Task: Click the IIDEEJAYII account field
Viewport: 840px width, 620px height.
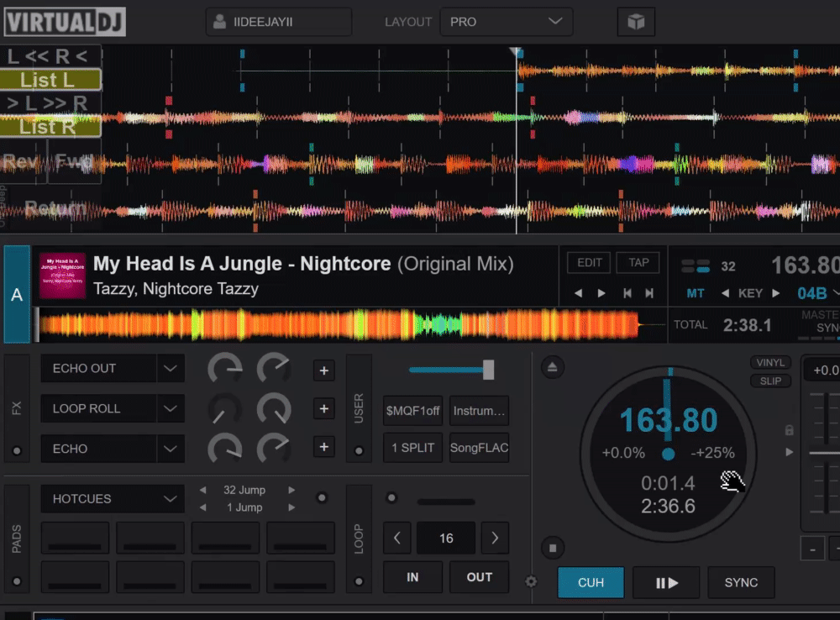Action: point(279,22)
